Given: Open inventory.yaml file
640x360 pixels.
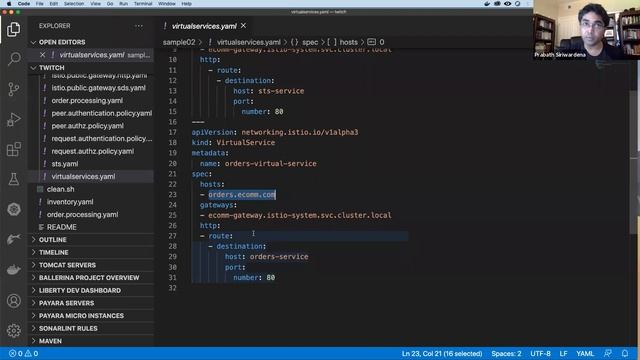Looking at the screenshot, I should coord(70,202).
